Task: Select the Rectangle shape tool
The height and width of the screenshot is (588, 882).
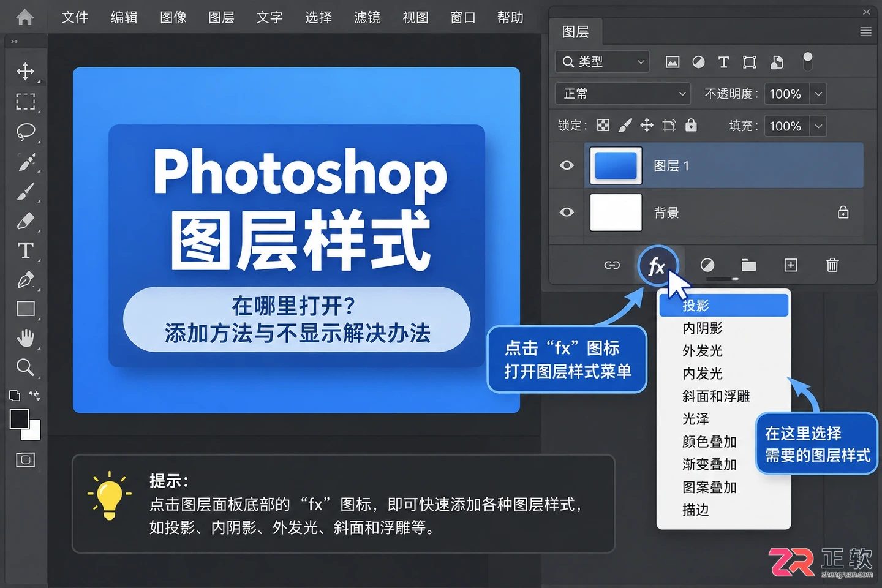Action: pyautogui.click(x=25, y=309)
